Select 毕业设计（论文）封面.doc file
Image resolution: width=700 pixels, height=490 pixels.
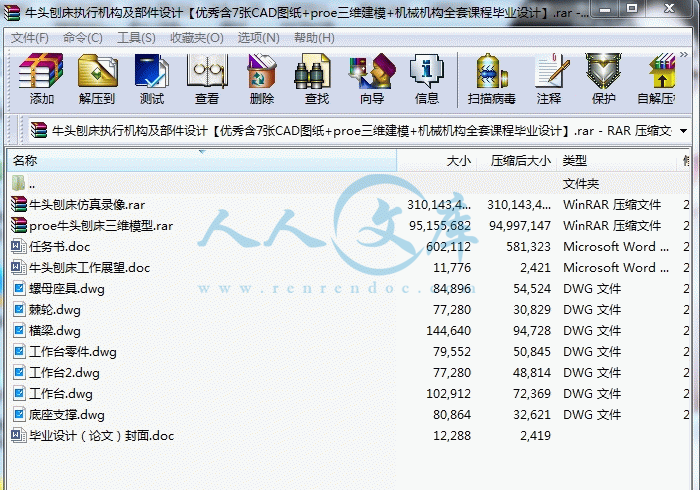tap(349, 435)
